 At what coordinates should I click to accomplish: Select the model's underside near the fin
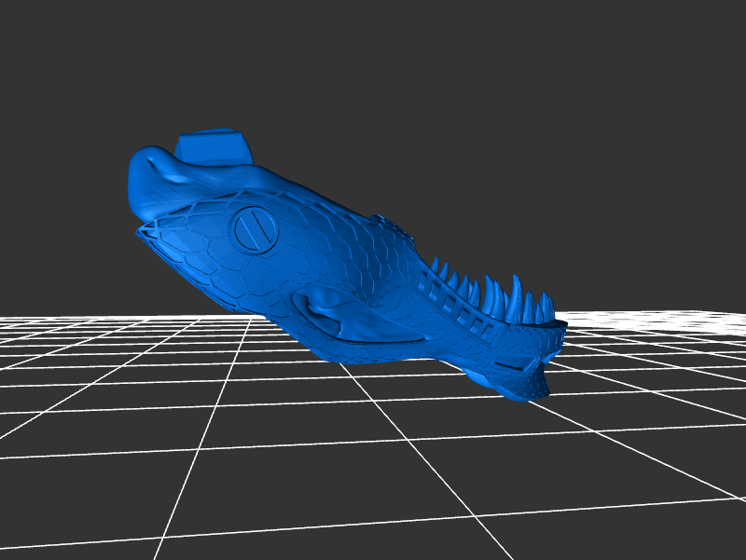(364, 348)
